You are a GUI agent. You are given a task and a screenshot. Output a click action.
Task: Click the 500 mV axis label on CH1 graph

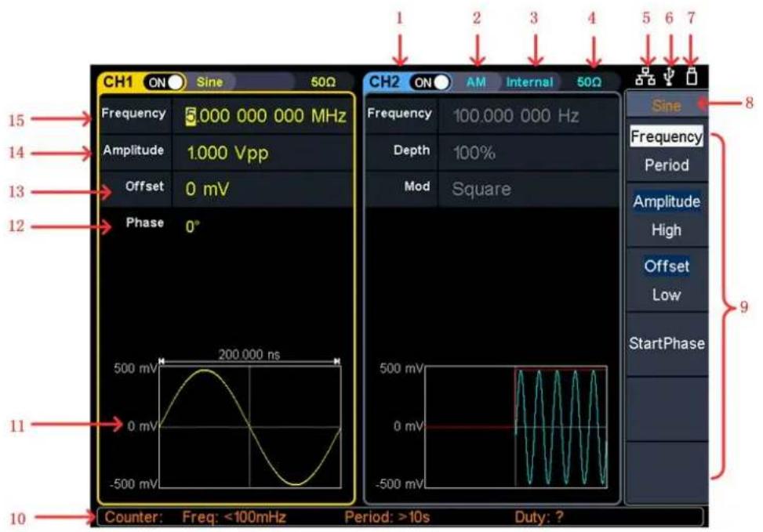(136, 368)
